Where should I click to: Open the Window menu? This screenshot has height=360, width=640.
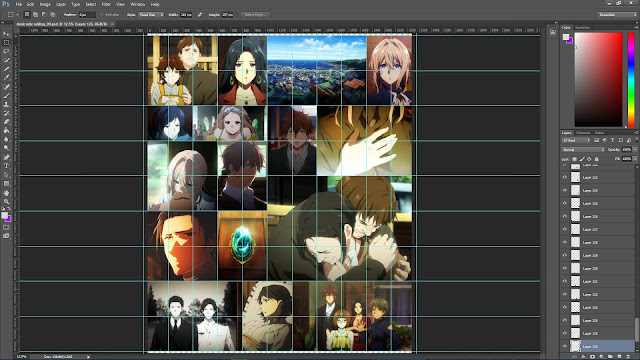(x=138, y=4)
